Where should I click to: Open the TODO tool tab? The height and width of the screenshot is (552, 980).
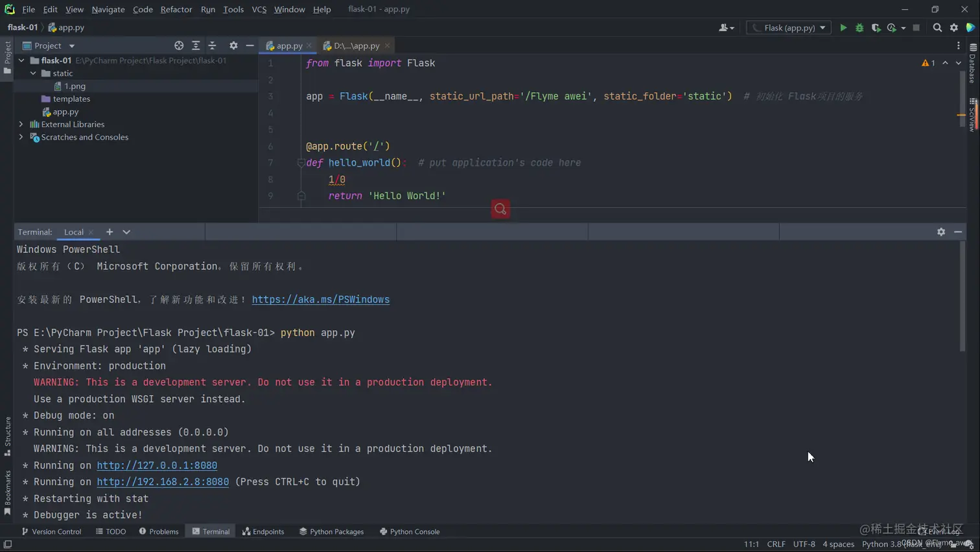pyautogui.click(x=111, y=531)
